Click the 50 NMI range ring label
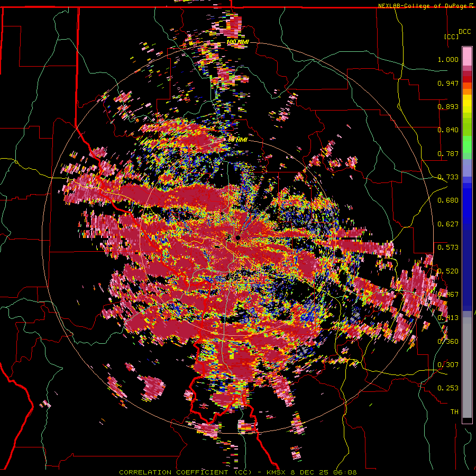 coord(237,140)
